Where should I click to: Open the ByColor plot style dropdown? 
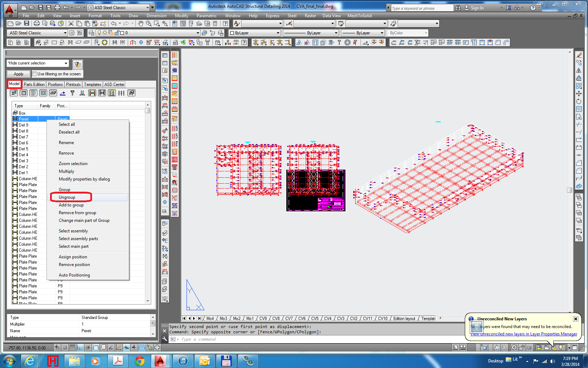pos(408,33)
